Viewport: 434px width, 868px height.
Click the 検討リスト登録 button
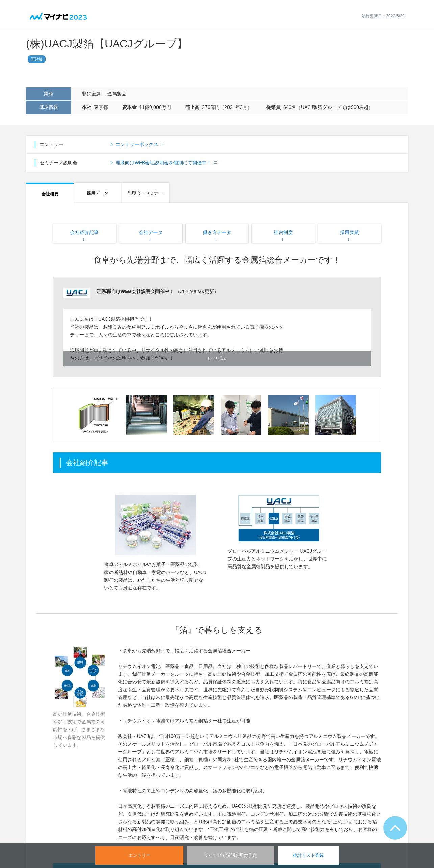308,855
